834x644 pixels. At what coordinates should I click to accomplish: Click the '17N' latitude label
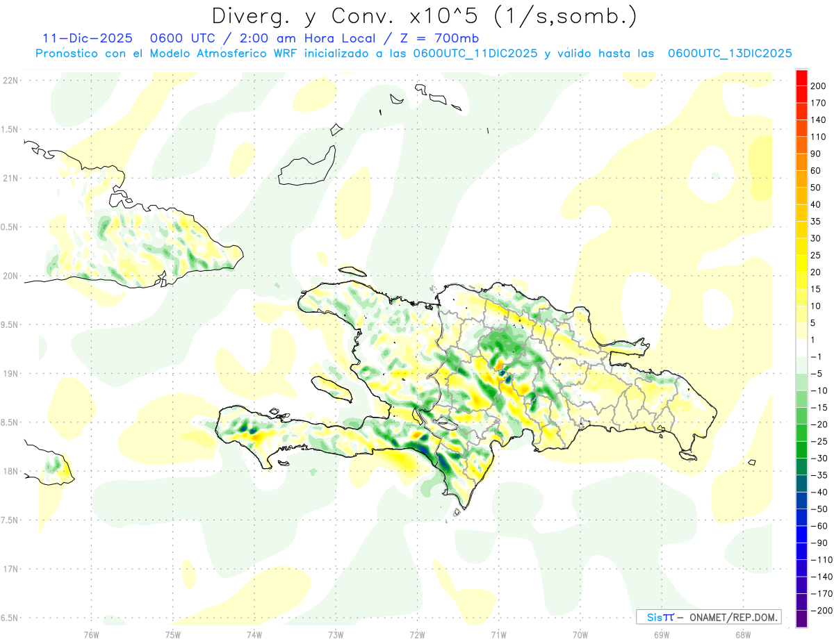[x=10, y=569]
